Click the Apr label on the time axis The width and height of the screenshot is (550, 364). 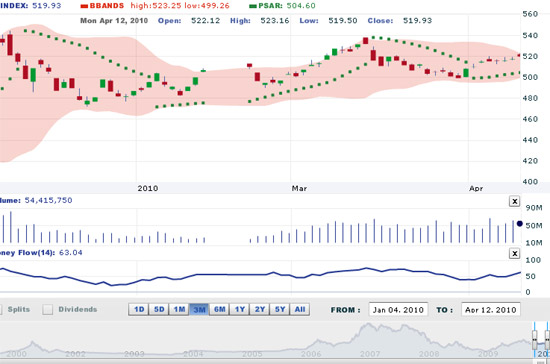point(476,188)
